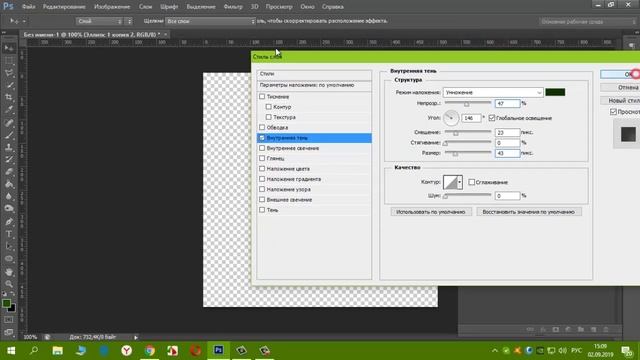Open the Файл menu
Image resolution: width=640 pixels, height=360 pixels.
[x=28, y=7]
